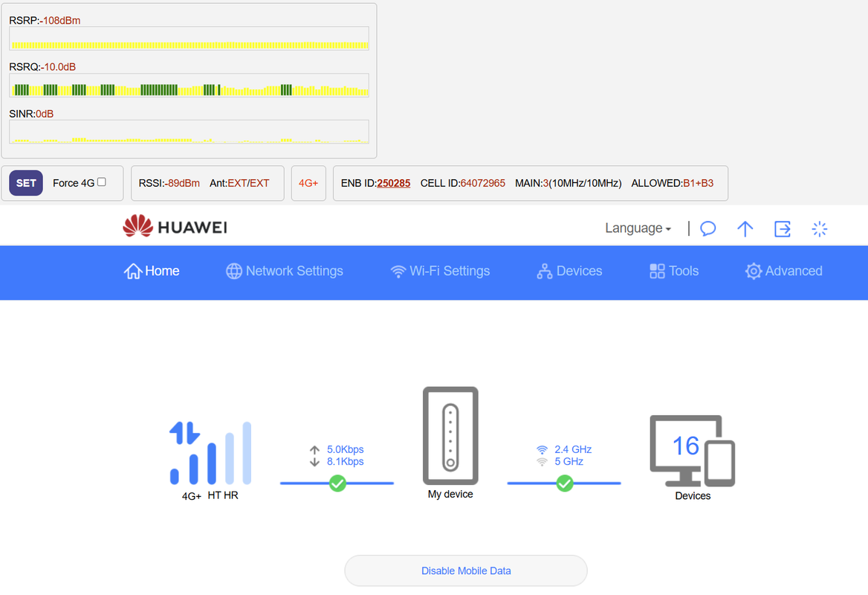Open the Language dropdown
The width and height of the screenshot is (868, 595).
(x=638, y=228)
